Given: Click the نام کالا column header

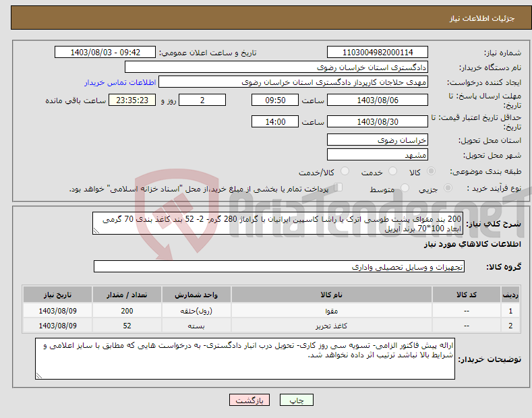Looking at the screenshot, I should point(332,295).
